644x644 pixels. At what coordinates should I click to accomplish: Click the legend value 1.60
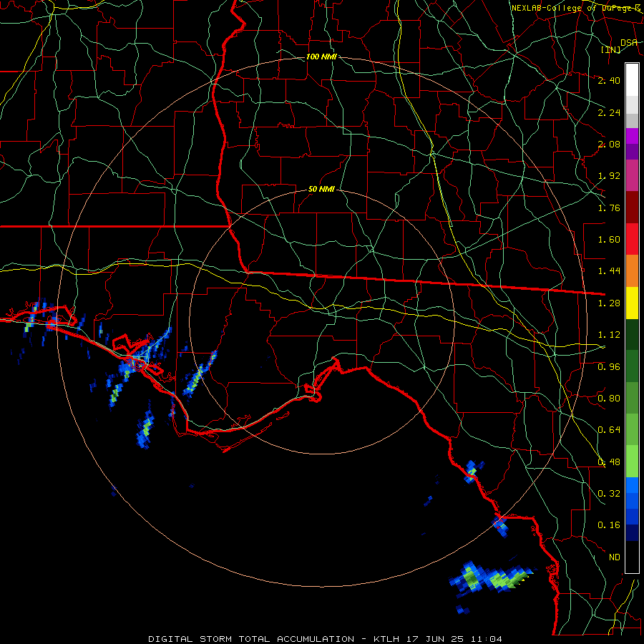coord(609,240)
